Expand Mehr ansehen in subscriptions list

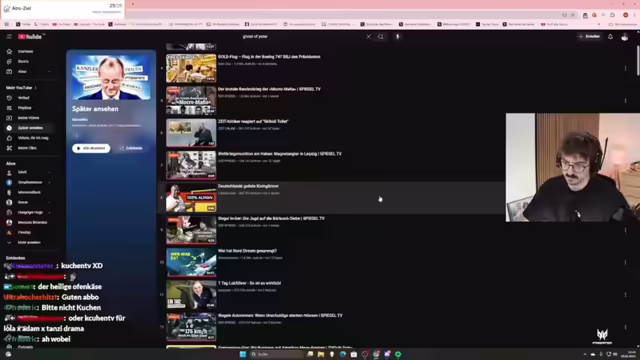(29, 242)
